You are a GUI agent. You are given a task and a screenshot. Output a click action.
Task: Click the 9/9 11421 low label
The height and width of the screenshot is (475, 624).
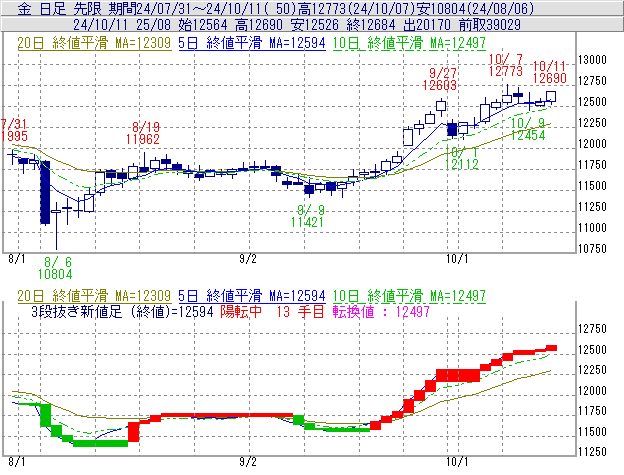(x=307, y=216)
